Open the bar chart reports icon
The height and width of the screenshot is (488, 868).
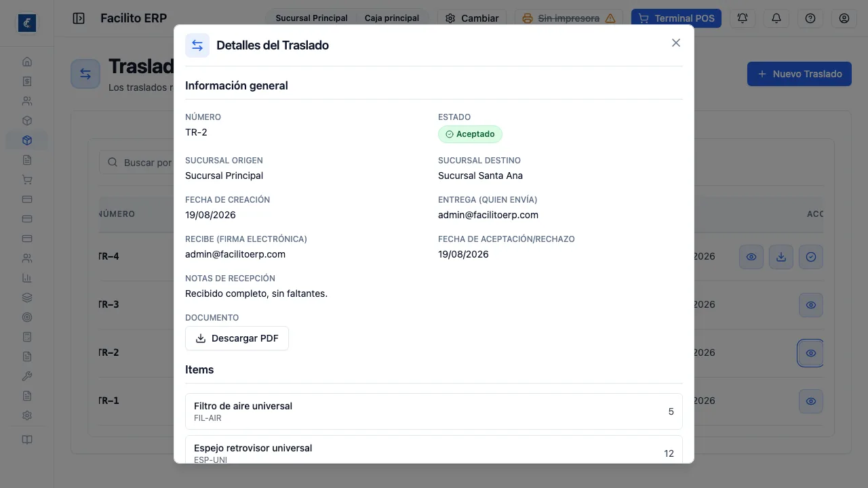tap(27, 278)
